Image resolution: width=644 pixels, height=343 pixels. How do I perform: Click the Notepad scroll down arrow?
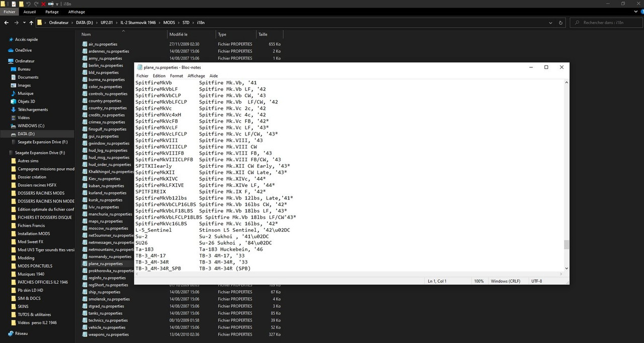(566, 268)
